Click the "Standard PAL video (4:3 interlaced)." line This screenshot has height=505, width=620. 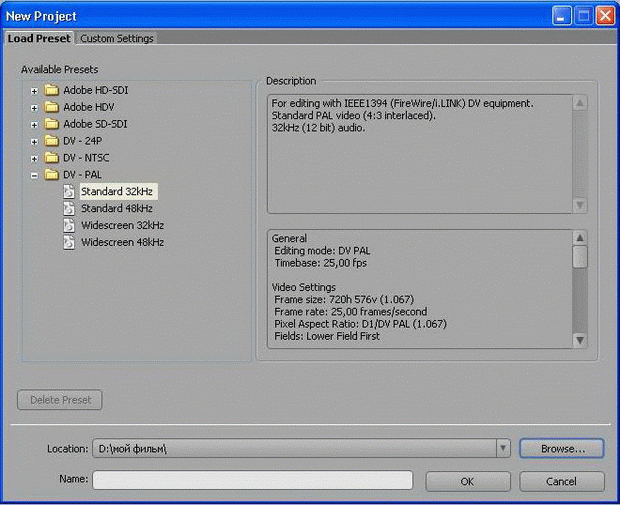(353, 115)
